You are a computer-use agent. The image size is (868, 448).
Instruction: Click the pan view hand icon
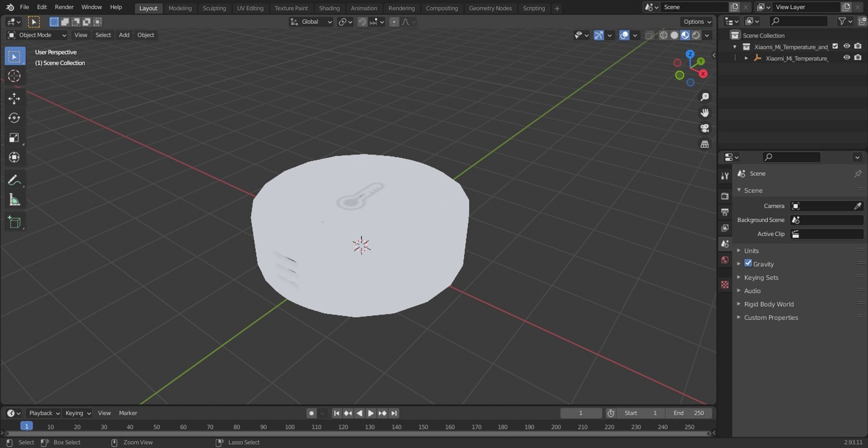[x=704, y=113]
